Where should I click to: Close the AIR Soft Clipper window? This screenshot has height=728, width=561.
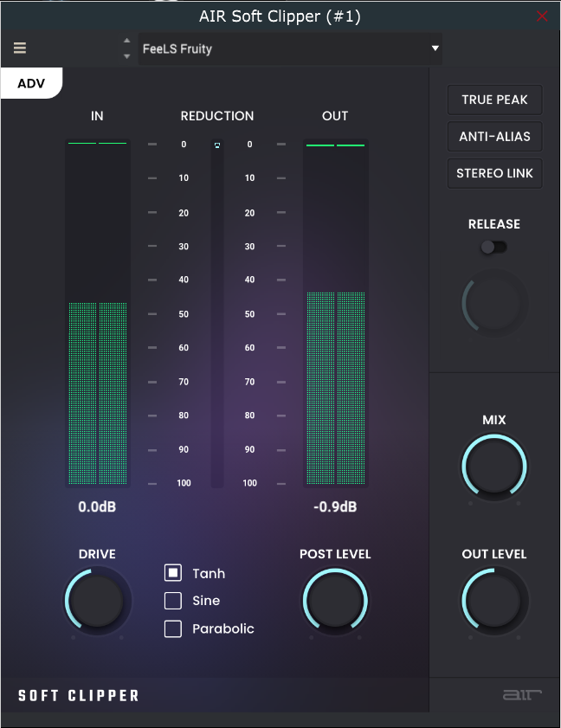pyautogui.click(x=541, y=16)
